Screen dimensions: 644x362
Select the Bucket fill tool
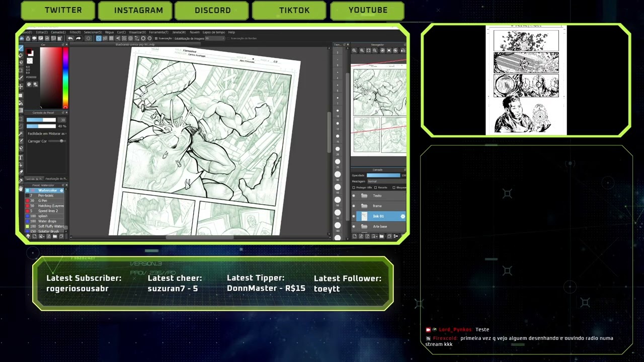pyautogui.click(x=21, y=103)
